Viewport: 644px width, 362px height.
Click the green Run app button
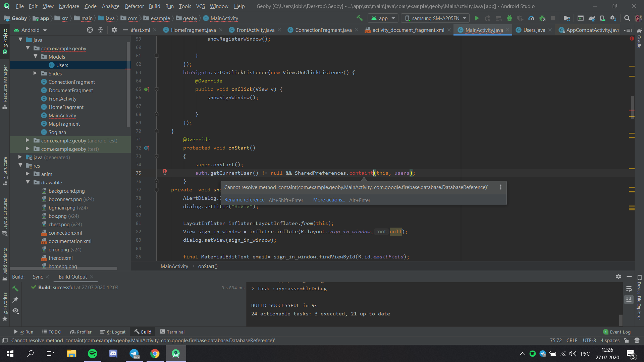[477, 18]
